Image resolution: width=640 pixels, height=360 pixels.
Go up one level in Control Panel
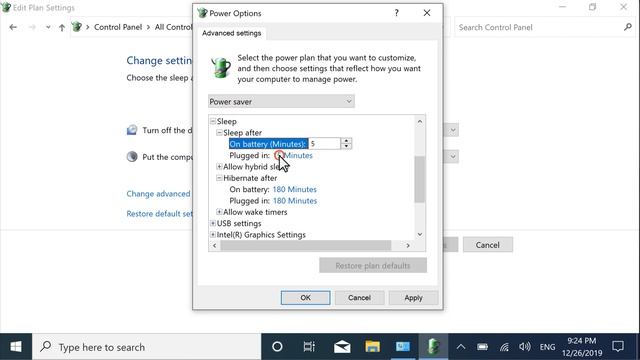(x=62, y=27)
